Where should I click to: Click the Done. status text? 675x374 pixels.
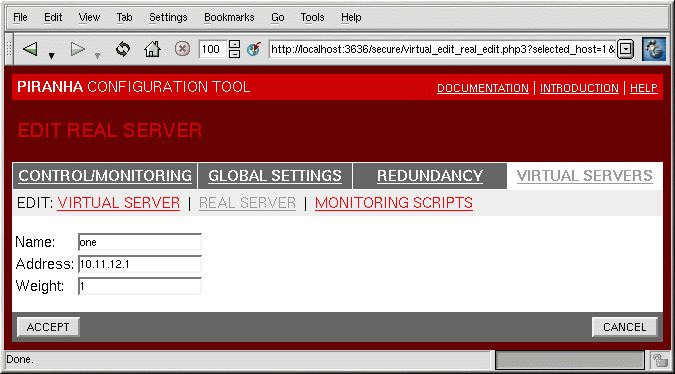tap(20, 359)
